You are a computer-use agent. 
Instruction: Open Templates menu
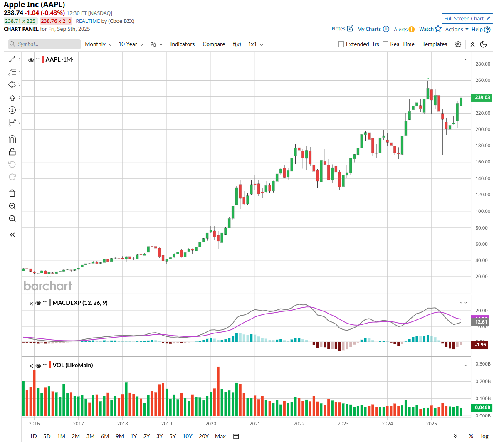click(435, 44)
